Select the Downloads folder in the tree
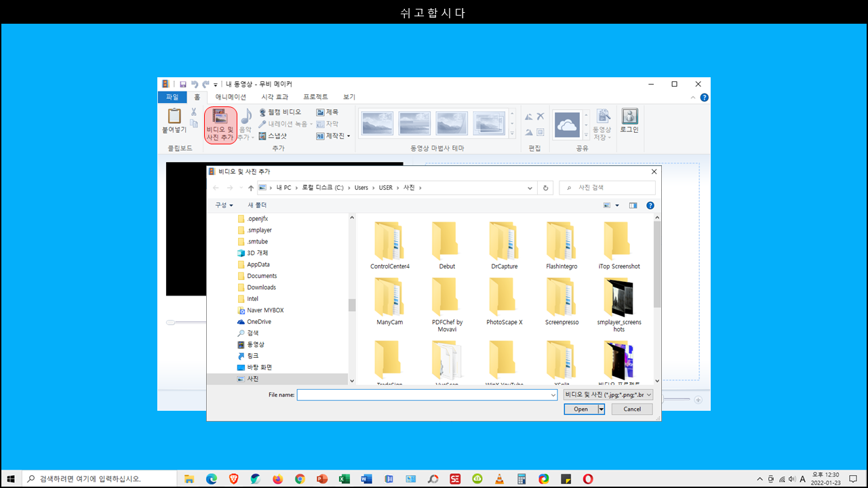Screen dimensions: 868x488 coord(261,287)
